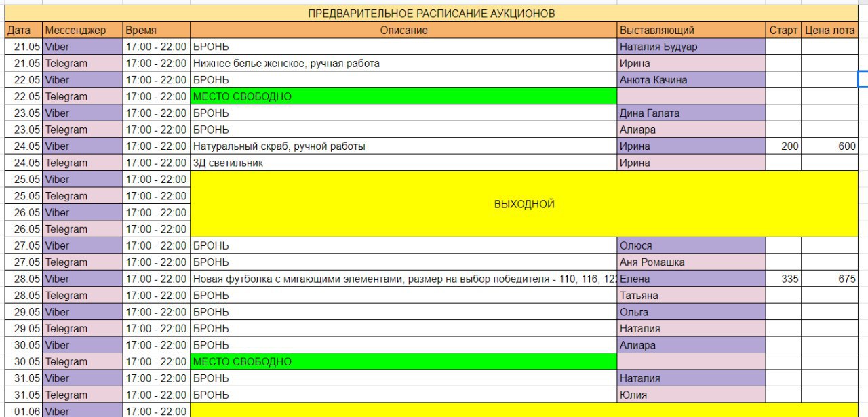
Task: Select Ирина in the 21.05 Telegram row
Action: (692, 64)
